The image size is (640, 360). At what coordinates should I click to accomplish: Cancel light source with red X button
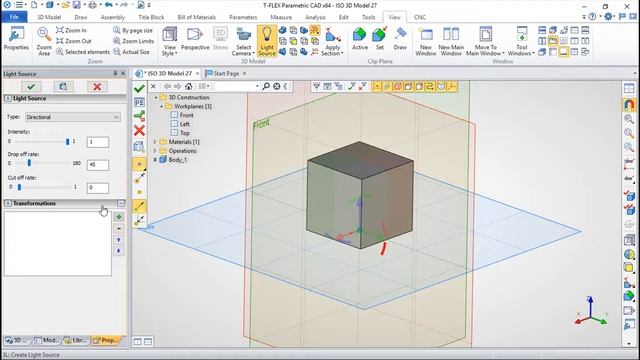97,87
